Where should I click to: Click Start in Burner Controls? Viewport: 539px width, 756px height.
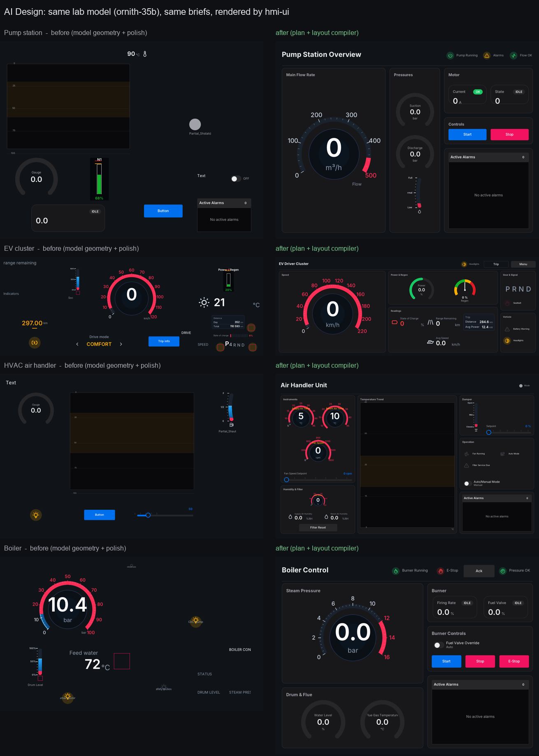(x=446, y=661)
